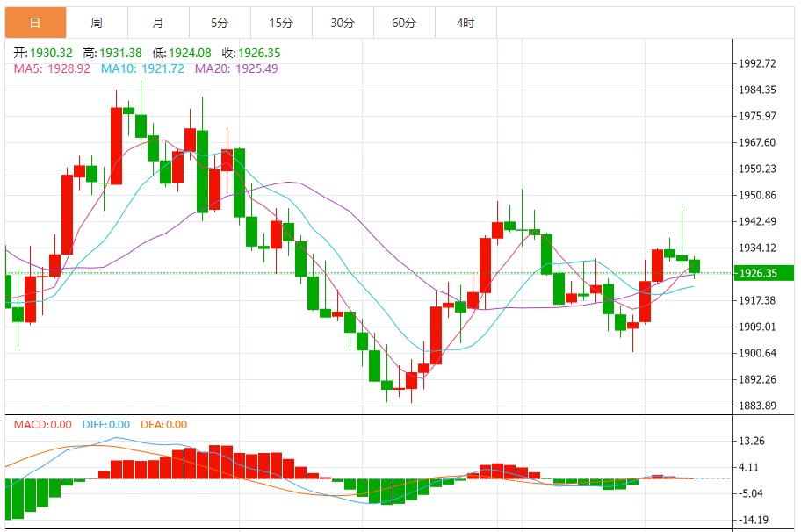Click the last green candlestick on the chart

(694, 266)
